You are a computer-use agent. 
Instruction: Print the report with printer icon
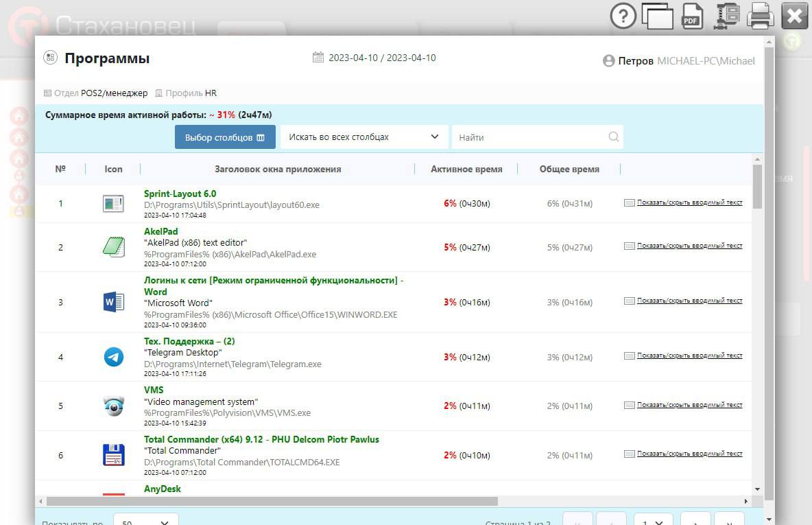[x=760, y=16]
